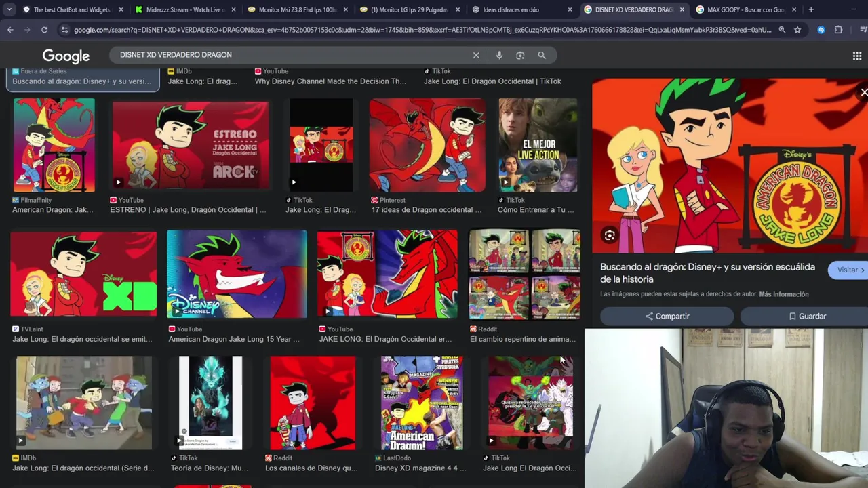Start voice search with microphone icon
The image size is (868, 488).
point(499,55)
